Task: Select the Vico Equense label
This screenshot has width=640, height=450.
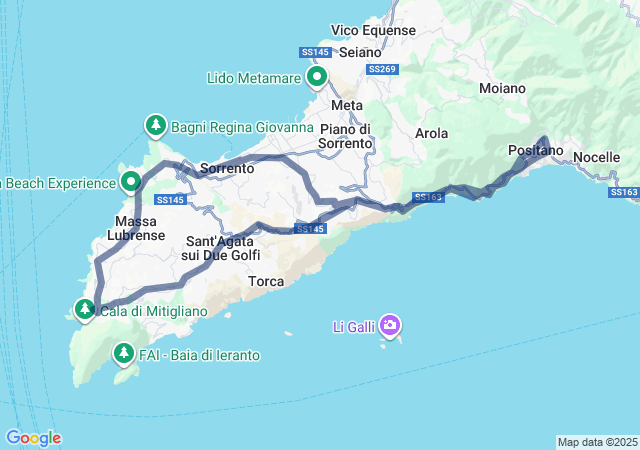Action: point(373,30)
